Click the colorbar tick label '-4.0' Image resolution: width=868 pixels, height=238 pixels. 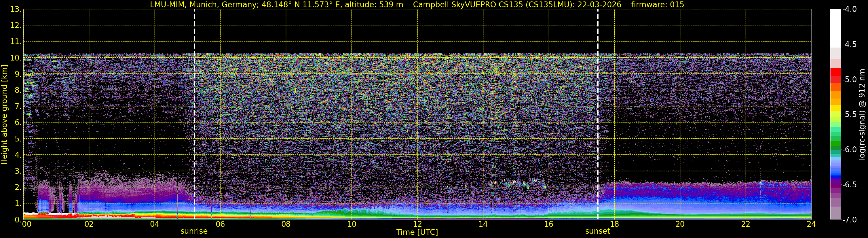(x=850, y=10)
